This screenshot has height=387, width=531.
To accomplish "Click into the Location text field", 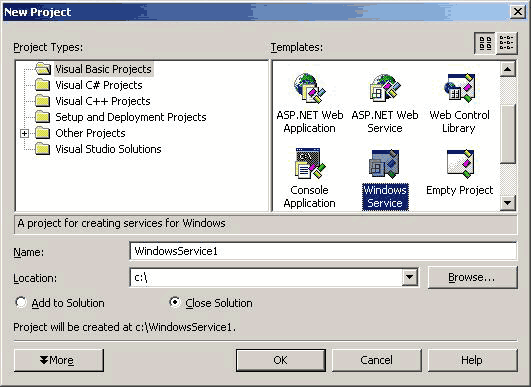I will click(266, 277).
